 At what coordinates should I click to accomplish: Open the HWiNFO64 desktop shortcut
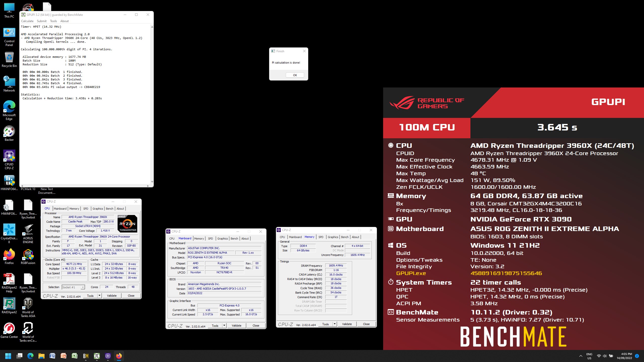click(x=9, y=183)
